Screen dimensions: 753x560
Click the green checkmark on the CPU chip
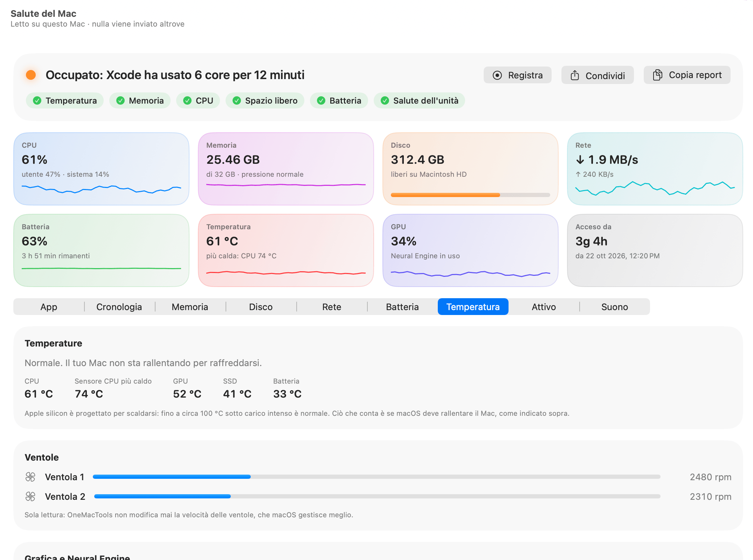pos(187,101)
